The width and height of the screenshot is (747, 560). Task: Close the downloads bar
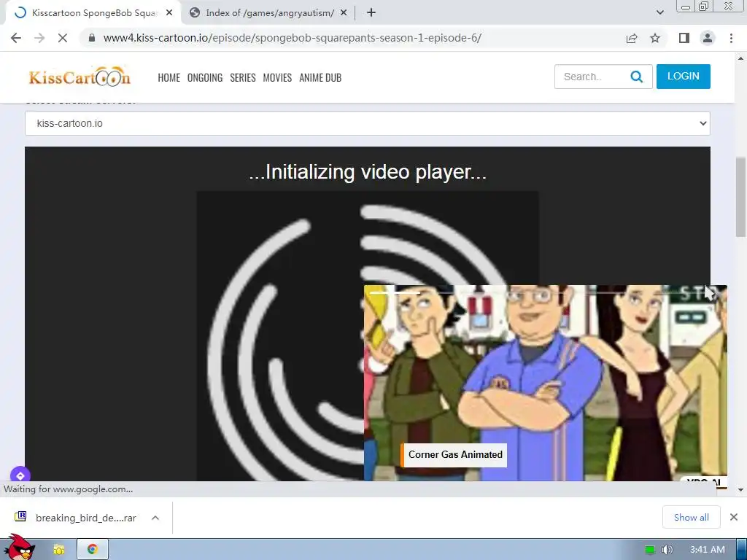pos(734,517)
